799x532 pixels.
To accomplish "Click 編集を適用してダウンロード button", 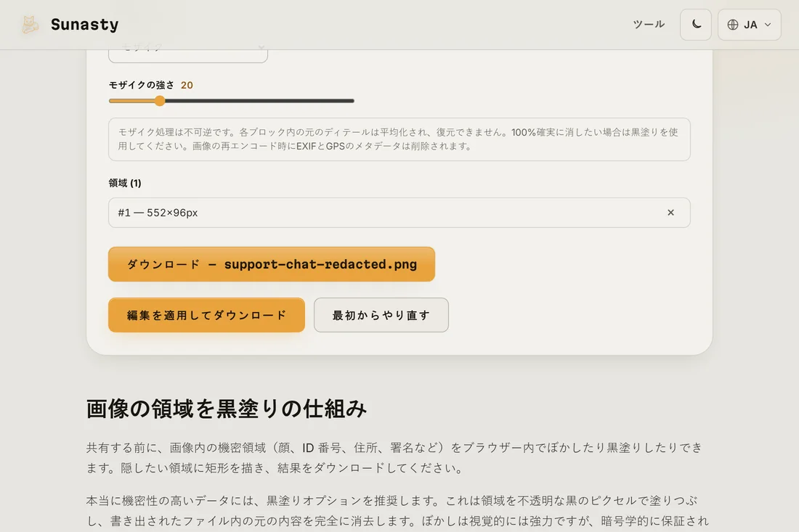I will (206, 315).
